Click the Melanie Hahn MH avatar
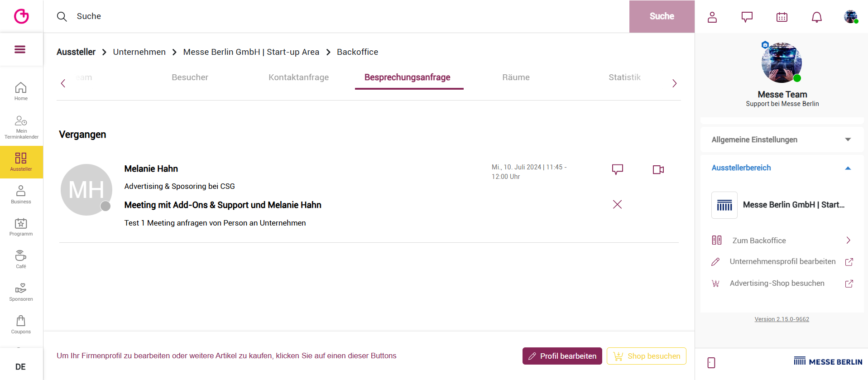Image resolution: width=868 pixels, height=380 pixels. click(x=86, y=190)
